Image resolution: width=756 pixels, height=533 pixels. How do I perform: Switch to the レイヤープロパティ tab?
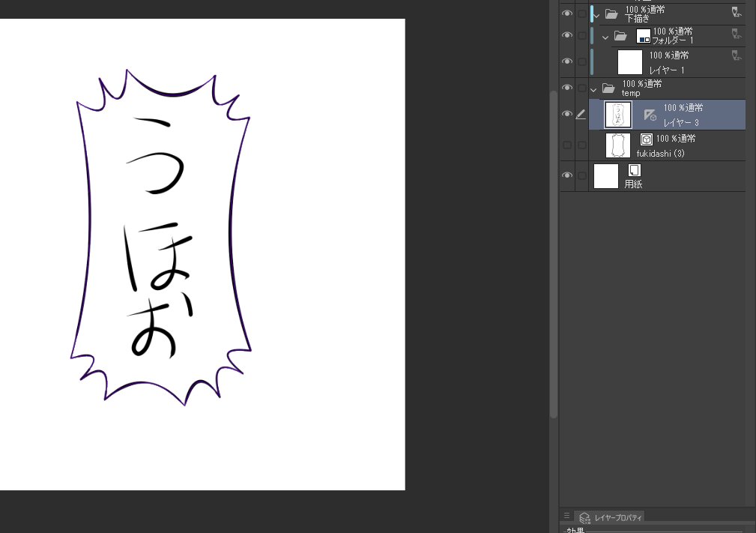pyautogui.click(x=609, y=517)
